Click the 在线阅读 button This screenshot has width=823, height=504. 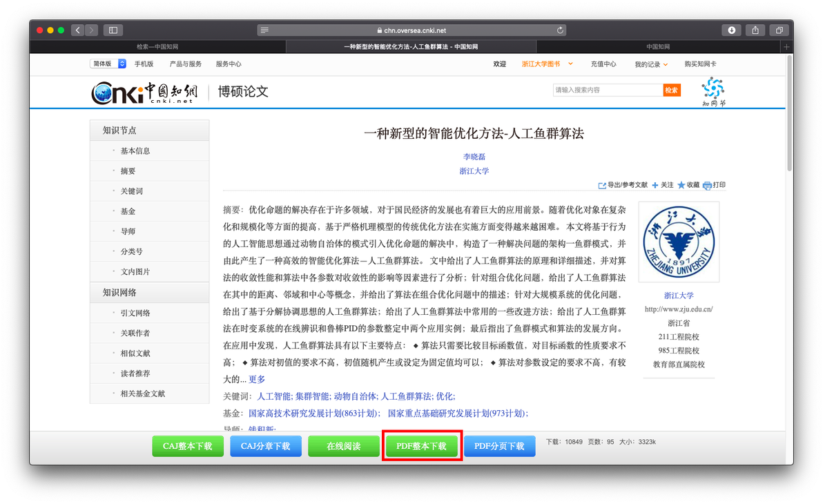click(343, 446)
